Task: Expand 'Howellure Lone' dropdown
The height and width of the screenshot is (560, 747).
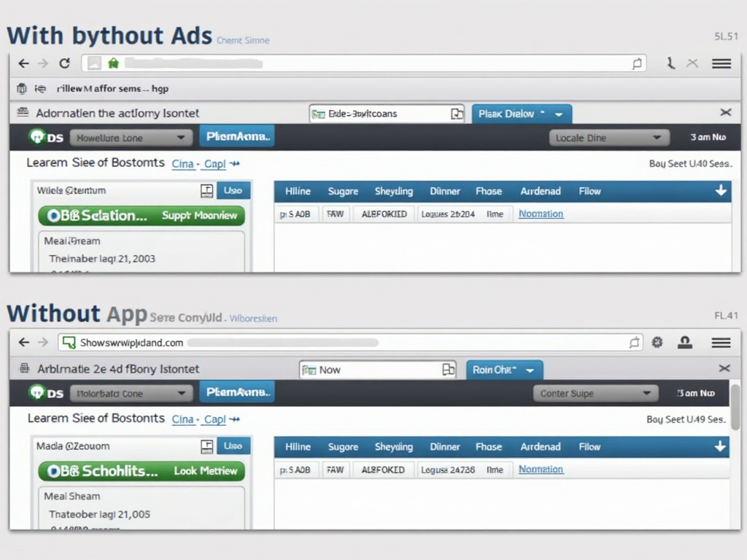Action: (x=131, y=138)
